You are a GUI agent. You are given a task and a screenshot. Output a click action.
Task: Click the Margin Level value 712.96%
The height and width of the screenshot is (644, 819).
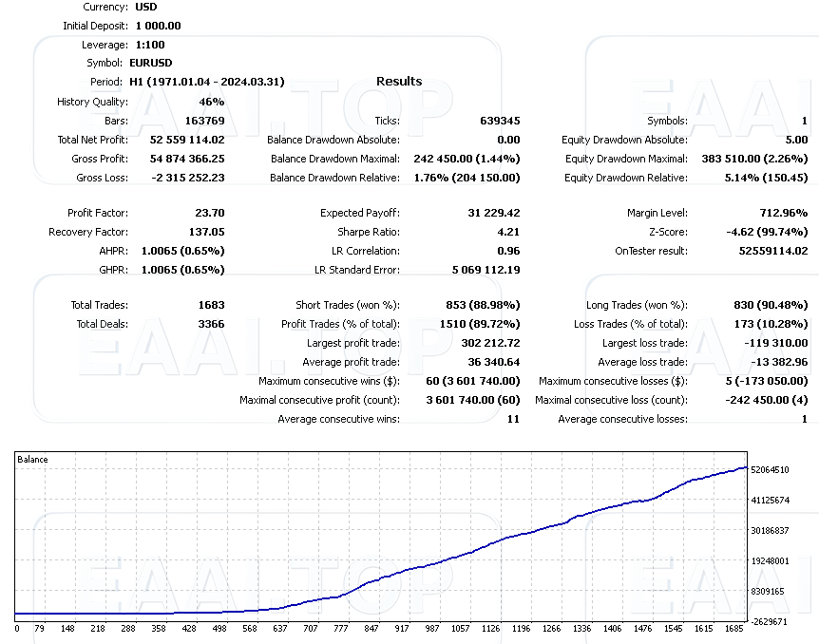(x=784, y=213)
